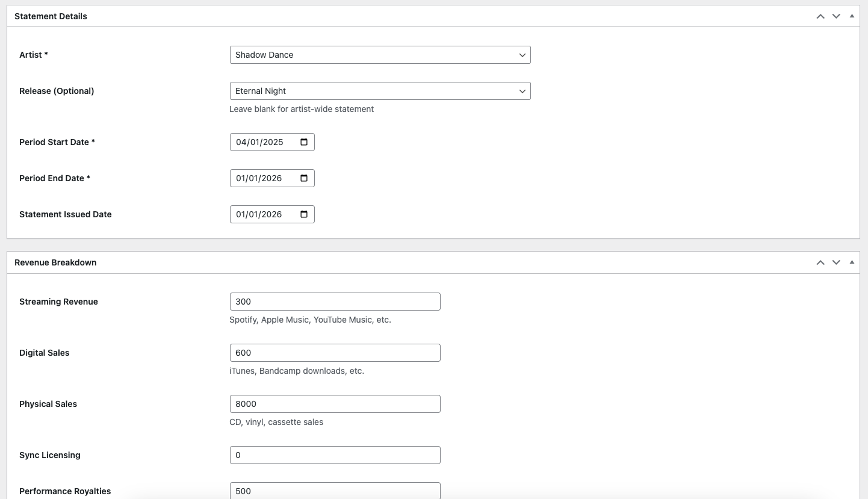Collapse the Statement Details panel
This screenshot has width=868, height=499.
(852, 16)
